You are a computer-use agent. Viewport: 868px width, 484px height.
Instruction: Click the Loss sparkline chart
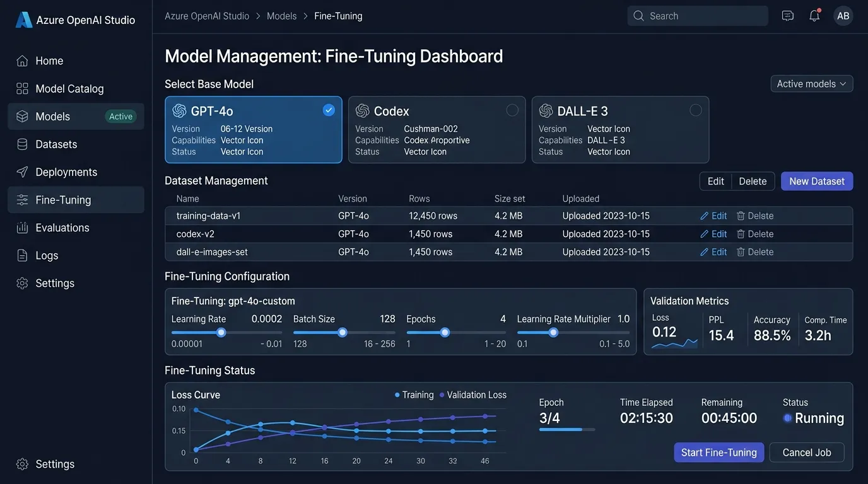(x=675, y=344)
